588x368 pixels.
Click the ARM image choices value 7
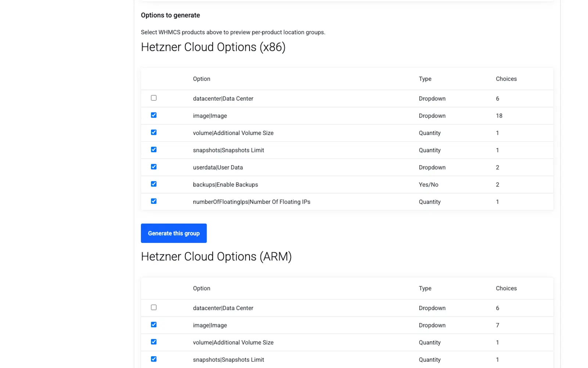(498, 325)
